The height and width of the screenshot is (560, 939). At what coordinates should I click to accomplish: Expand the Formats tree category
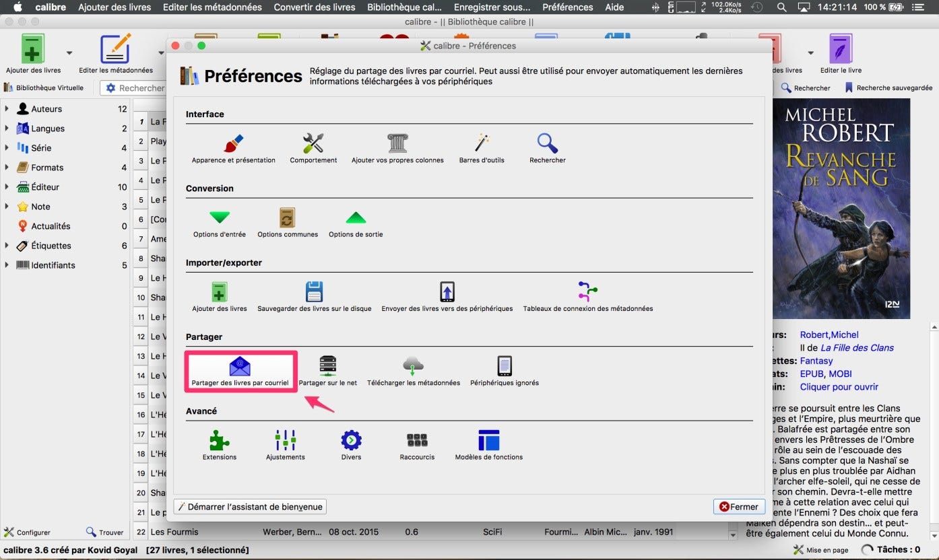(x=7, y=167)
